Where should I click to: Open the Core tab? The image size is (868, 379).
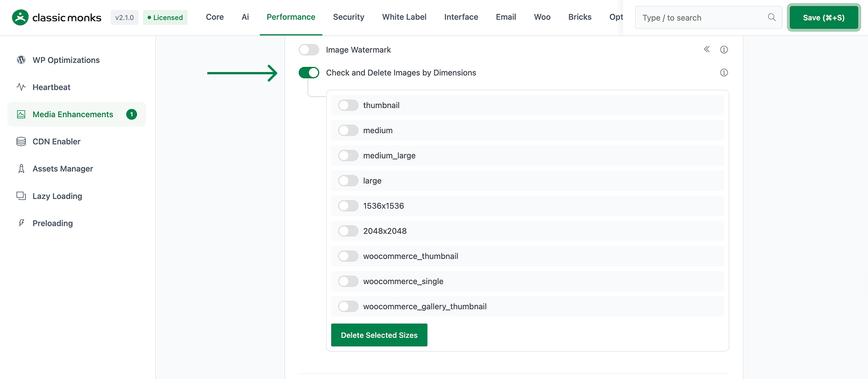coord(215,17)
